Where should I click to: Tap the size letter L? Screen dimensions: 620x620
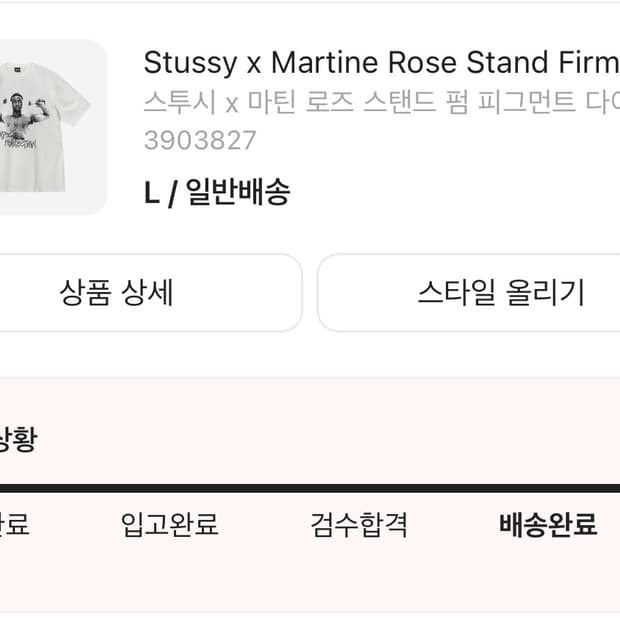tap(152, 191)
